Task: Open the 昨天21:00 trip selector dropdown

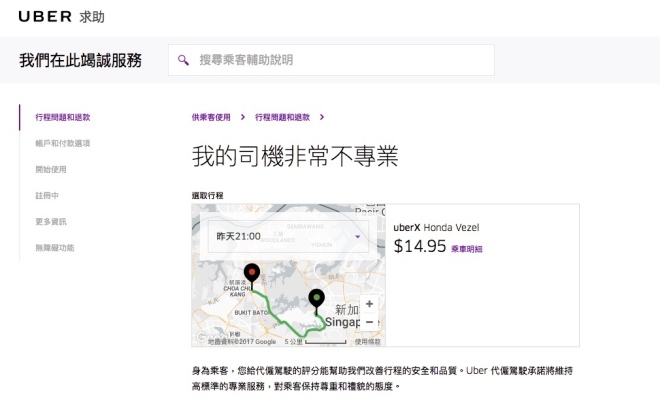Action: tap(283, 237)
